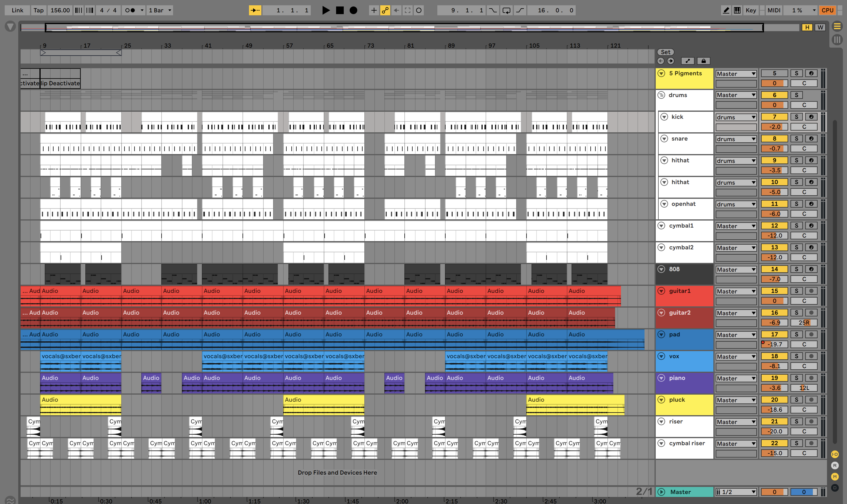Toggle the Loop switch in transport
Viewport: 847px width, 504px height.
tap(506, 10)
